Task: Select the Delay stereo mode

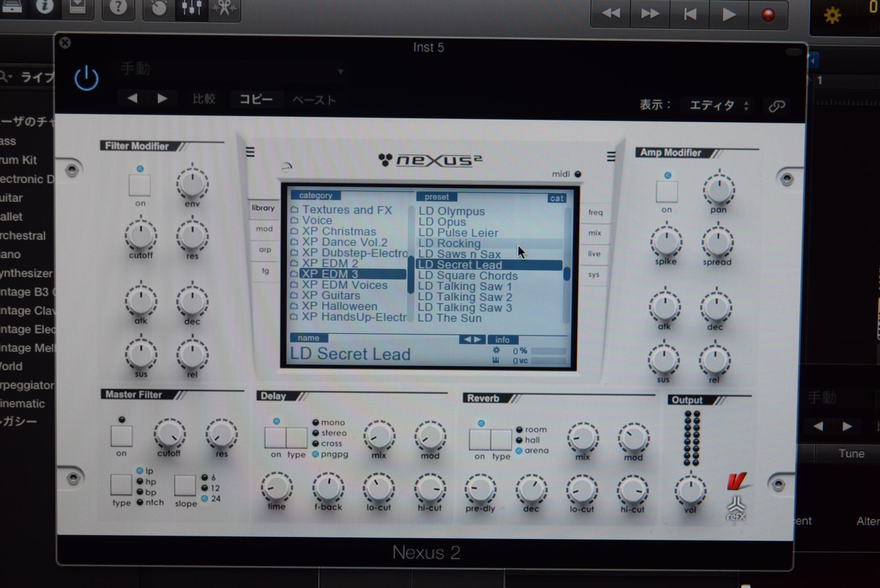Action: 330,433
